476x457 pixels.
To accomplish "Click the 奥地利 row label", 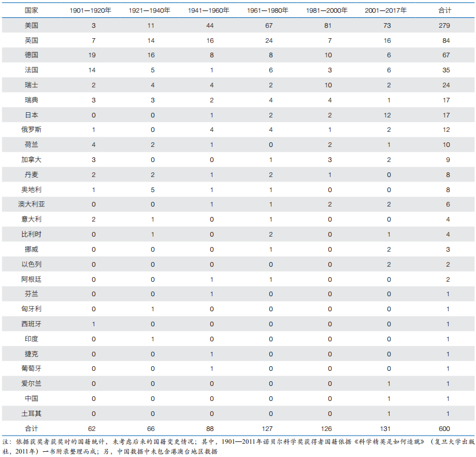I will pyautogui.click(x=31, y=190).
